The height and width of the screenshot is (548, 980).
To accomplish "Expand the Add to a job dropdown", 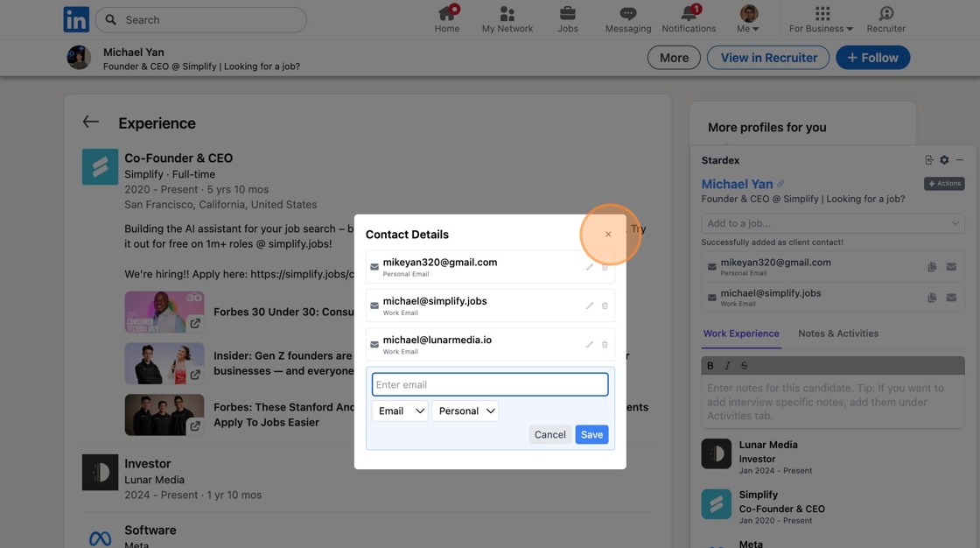I will click(x=832, y=223).
